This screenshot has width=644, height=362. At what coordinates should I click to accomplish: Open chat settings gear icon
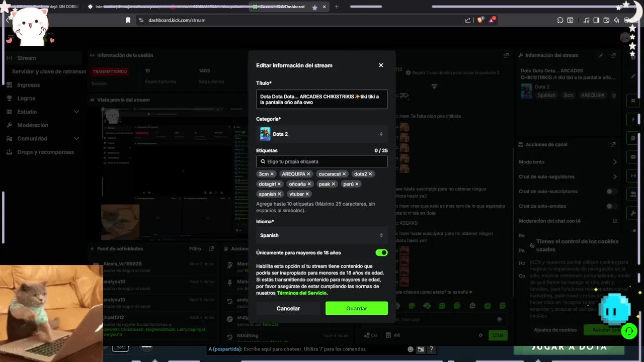480,335
